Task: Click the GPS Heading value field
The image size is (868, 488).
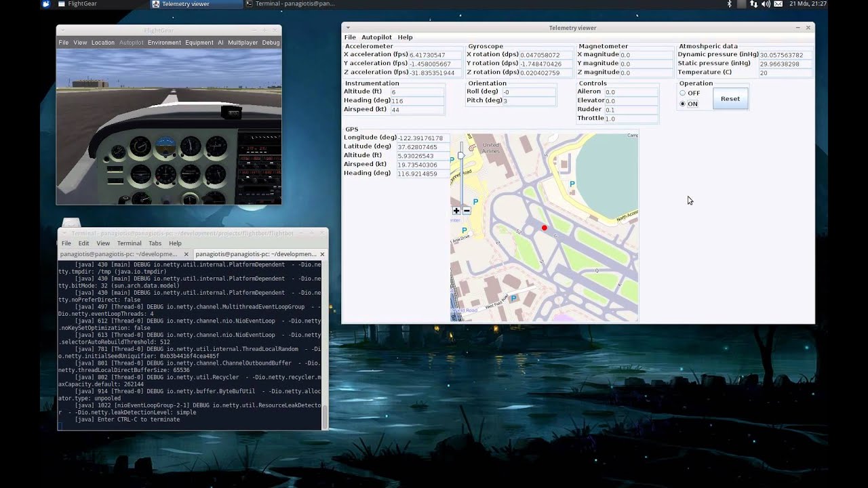Action: coord(422,174)
